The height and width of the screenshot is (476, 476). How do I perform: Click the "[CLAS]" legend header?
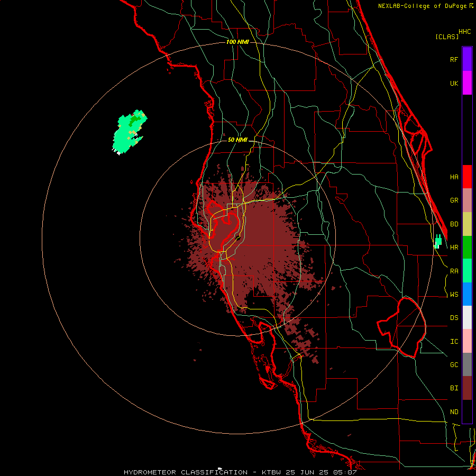coord(447,37)
